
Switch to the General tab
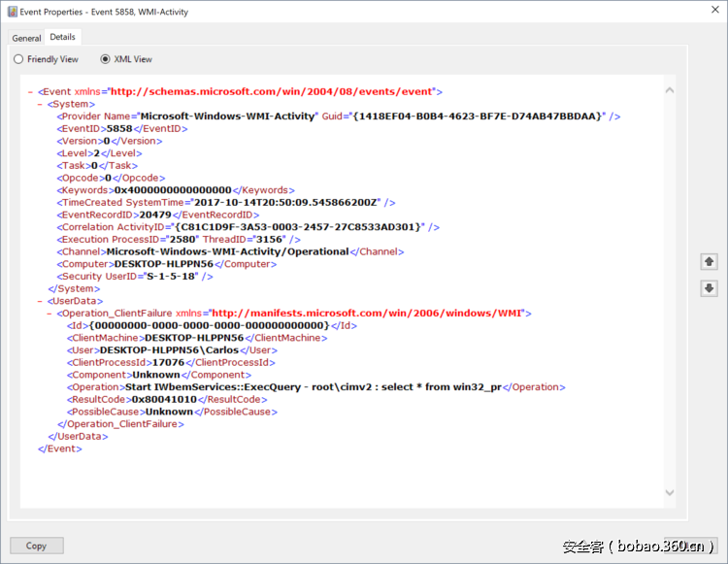26,38
